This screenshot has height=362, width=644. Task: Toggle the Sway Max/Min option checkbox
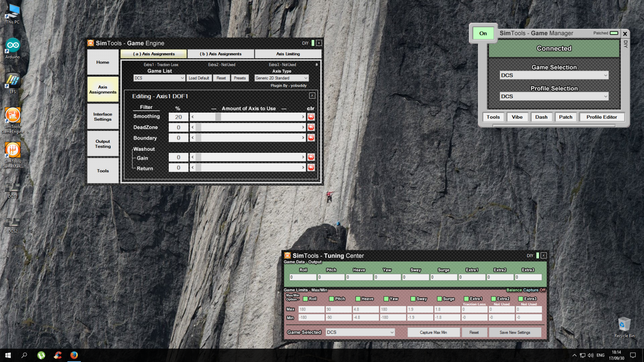click(413, 299)
